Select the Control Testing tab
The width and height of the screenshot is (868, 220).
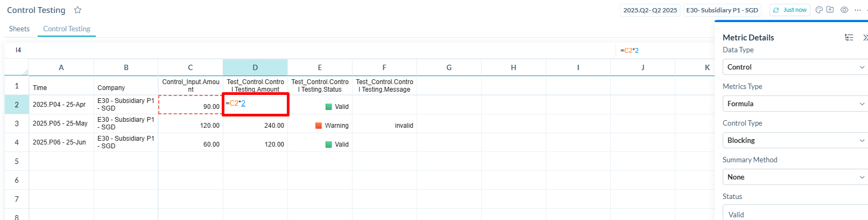tap(67, 29)
